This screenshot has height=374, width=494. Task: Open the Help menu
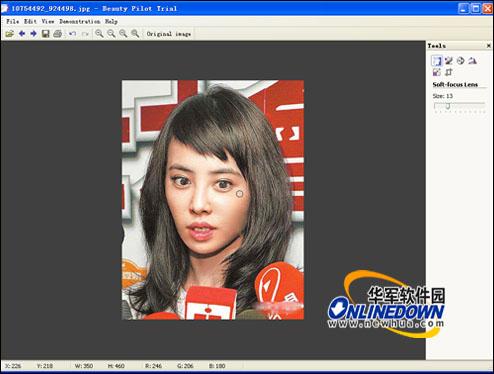[x=111, y=21]
